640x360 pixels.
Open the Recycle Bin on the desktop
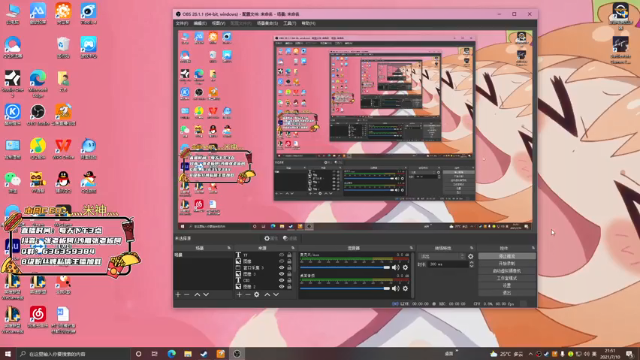coord(63,47)
